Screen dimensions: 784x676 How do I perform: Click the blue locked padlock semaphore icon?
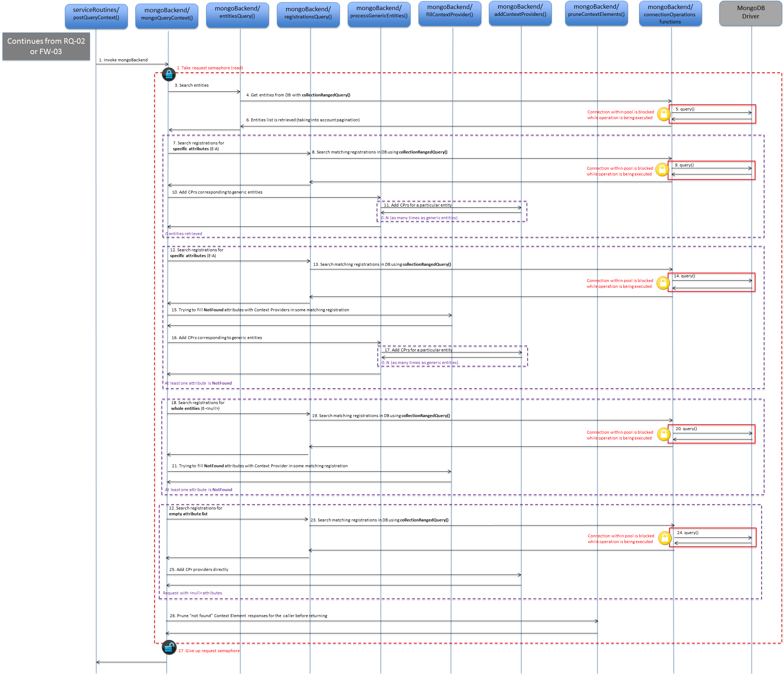click(x=169, y=74)
